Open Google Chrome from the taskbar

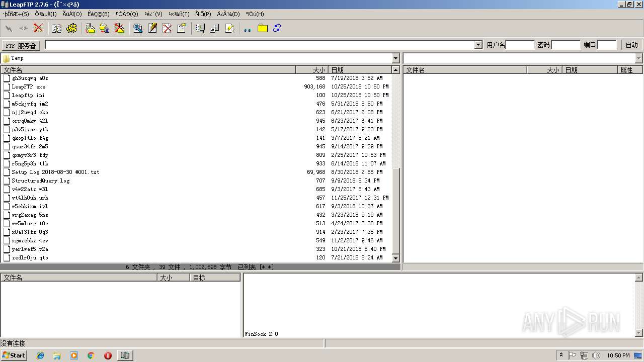coord(91,355)
